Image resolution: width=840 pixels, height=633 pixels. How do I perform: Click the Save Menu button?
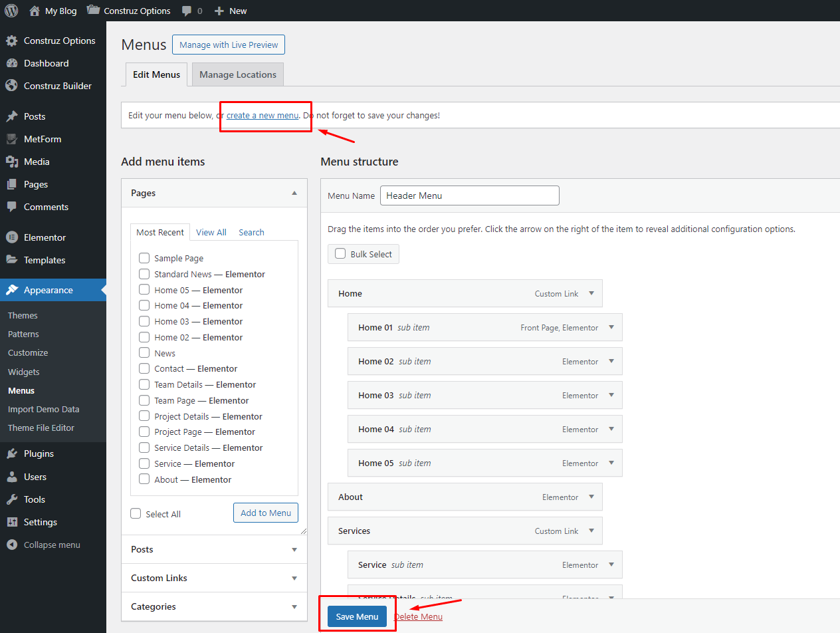357,616
